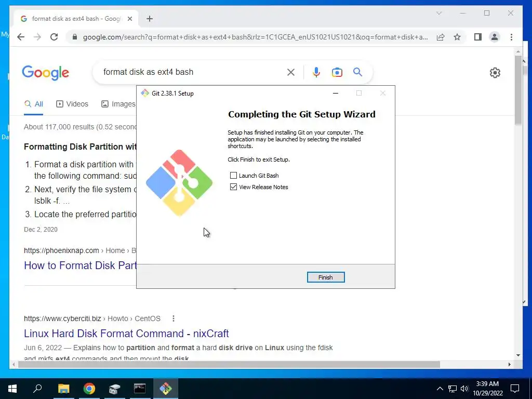This screenshot has height=399, width=532.
Task: Reload the Google search page
Action: 54,37
